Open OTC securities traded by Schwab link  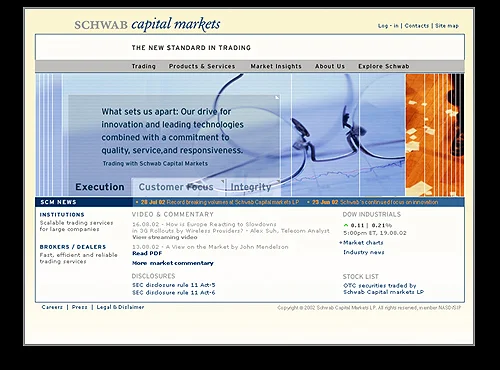coord(383,289)
